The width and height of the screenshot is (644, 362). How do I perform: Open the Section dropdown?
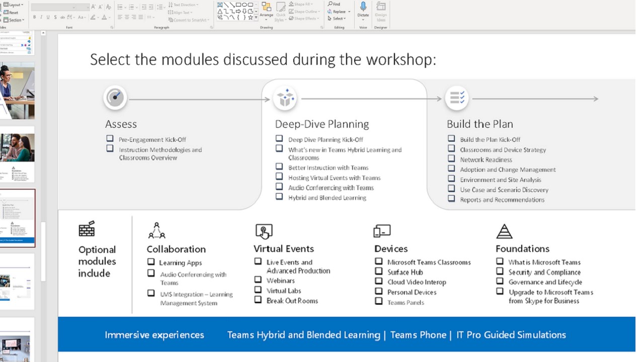pos(14,20)
